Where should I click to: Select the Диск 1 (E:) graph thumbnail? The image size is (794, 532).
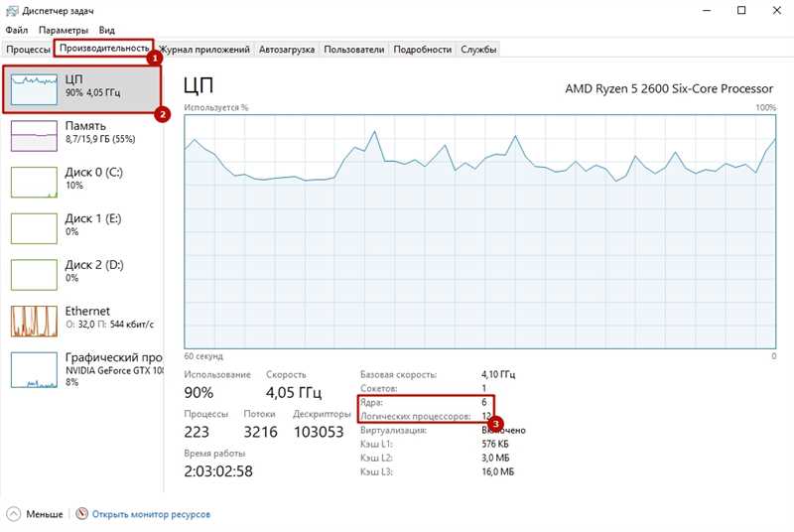point(34,229)
